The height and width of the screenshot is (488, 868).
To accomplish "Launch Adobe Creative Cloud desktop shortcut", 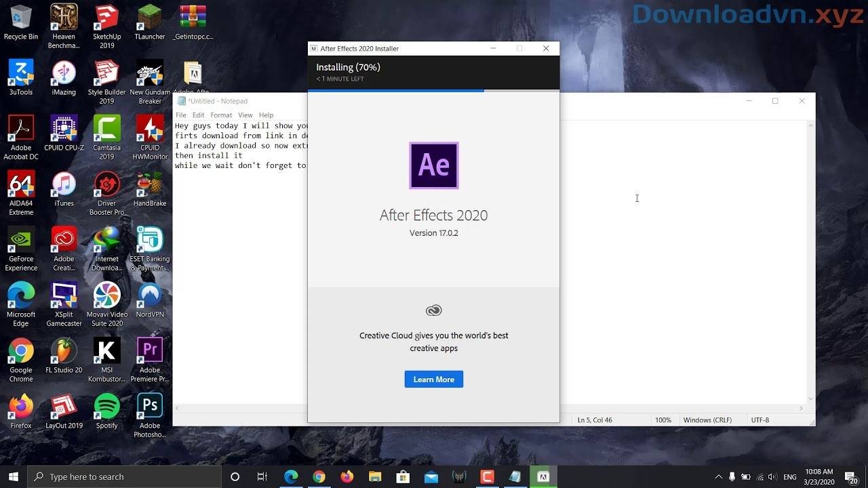I will pos(64,249).
